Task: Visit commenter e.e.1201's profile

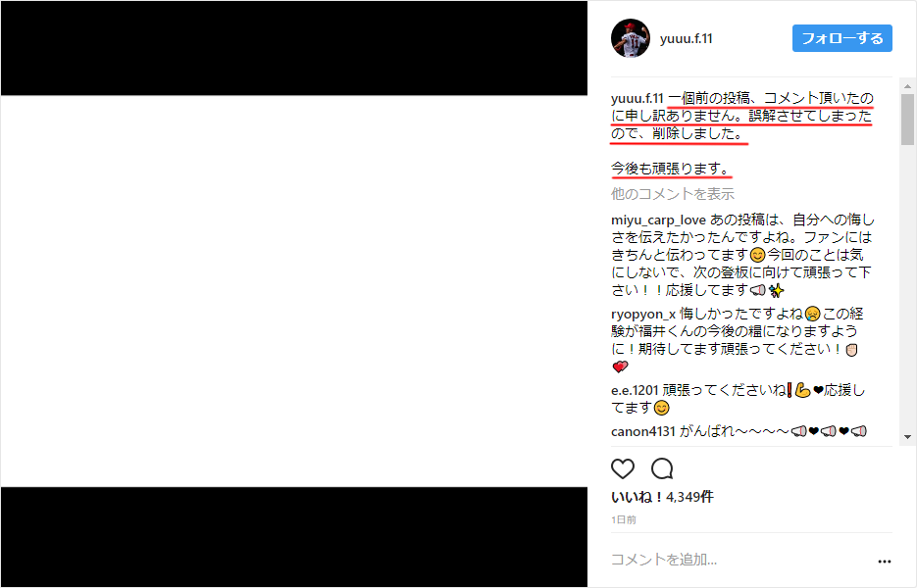Action: [x=635, y=390]
